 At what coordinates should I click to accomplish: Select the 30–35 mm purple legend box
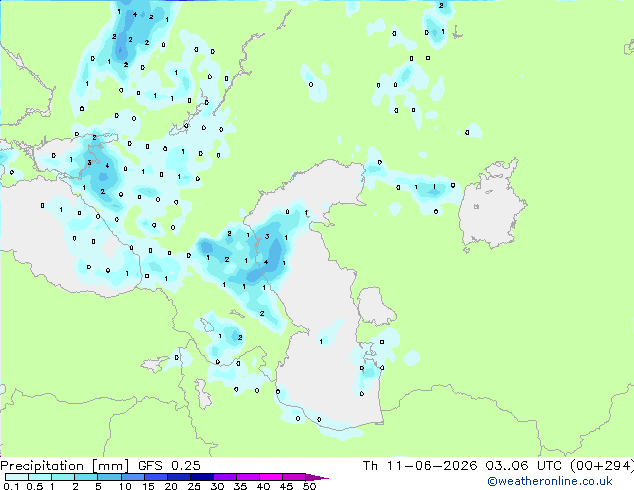pos(225,477)
